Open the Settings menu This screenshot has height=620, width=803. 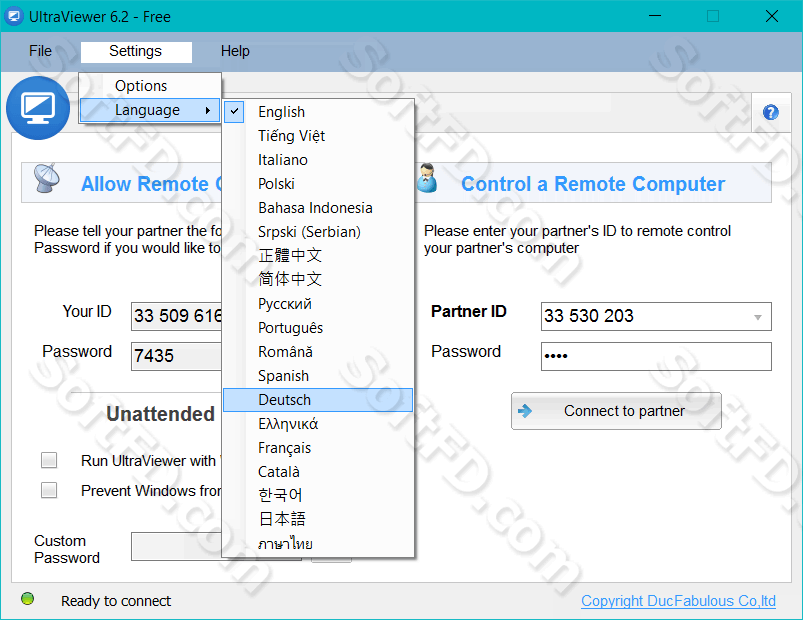pyautogui.click(x=136, y=51)
